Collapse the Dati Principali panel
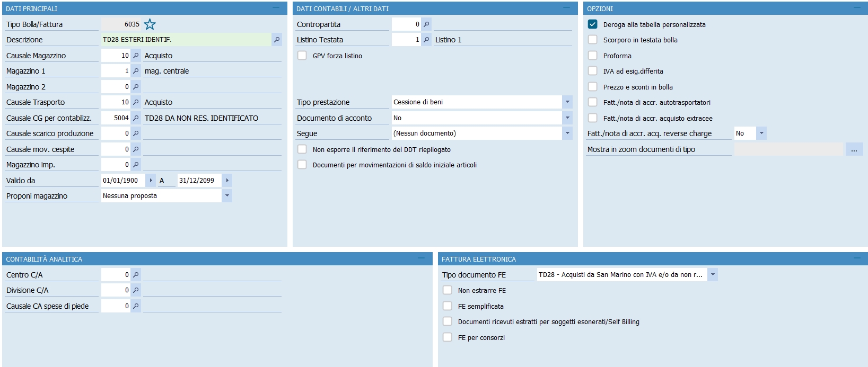Viewport: 868px width, 367px height. (x=276, y=8)
